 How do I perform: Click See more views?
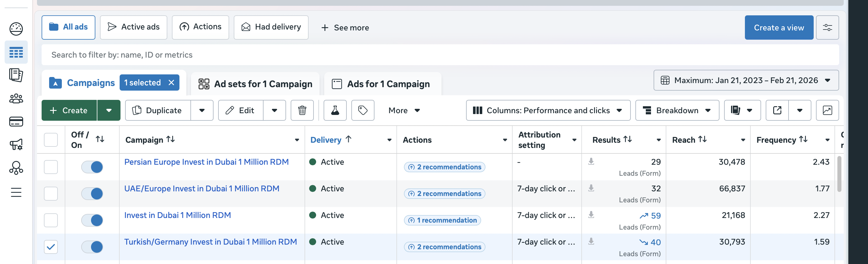(x=345, y=28)
